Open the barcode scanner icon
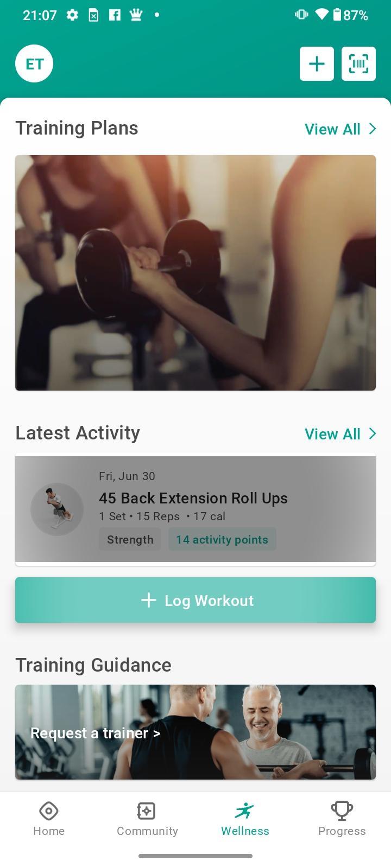Screen dimensions: 391x868 [x=358, y=63]
